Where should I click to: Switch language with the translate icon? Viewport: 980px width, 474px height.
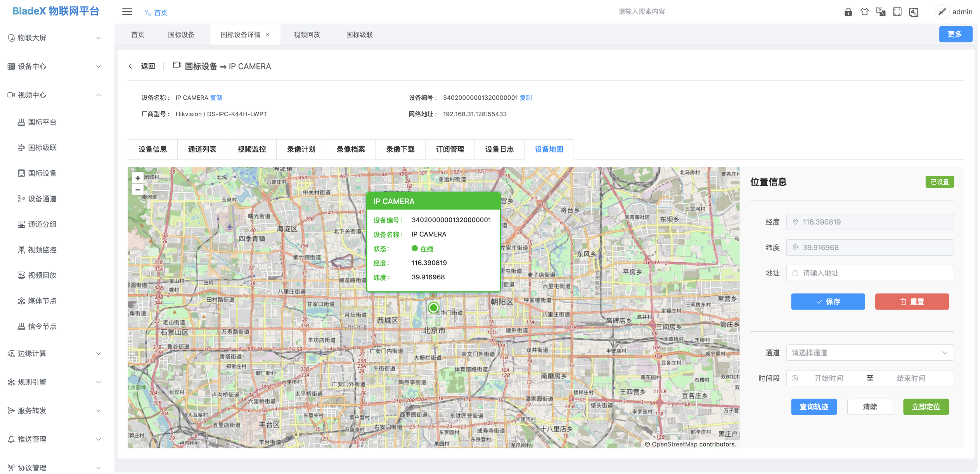(880, 12)
